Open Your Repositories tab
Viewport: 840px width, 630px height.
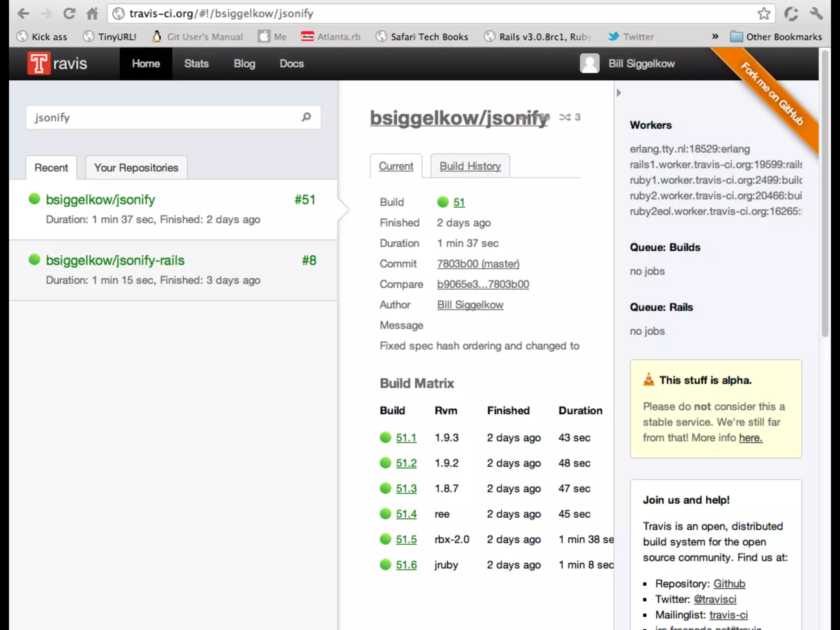click(x=136, y=168)
